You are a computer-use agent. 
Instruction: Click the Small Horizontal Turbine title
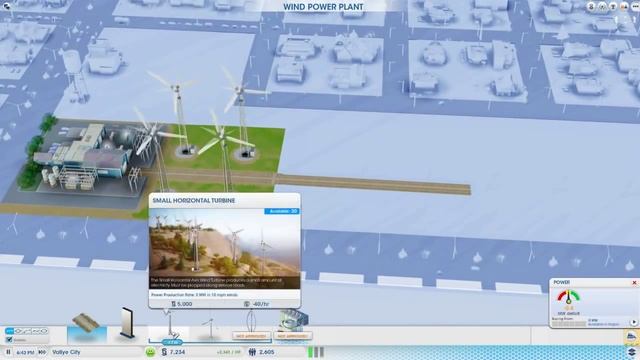point(194,200)
